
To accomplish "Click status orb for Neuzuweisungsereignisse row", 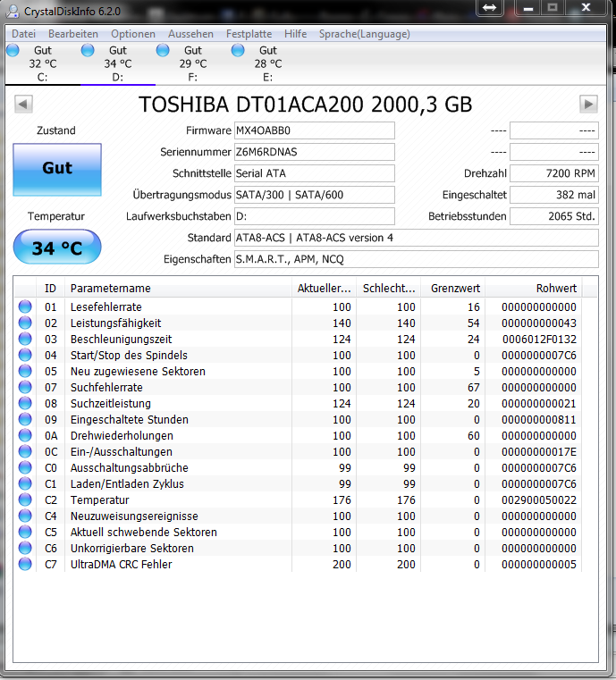I will pyautogui.click(x=25, y=516).
